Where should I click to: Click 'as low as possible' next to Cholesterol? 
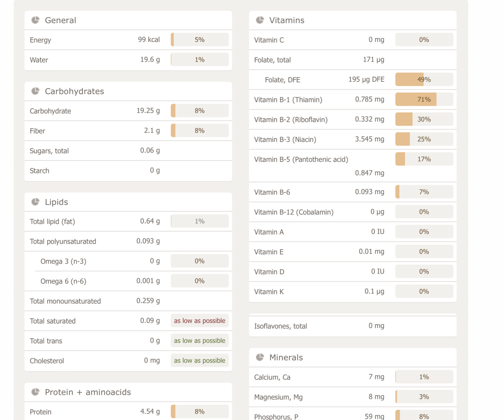(x=199, y=360)
